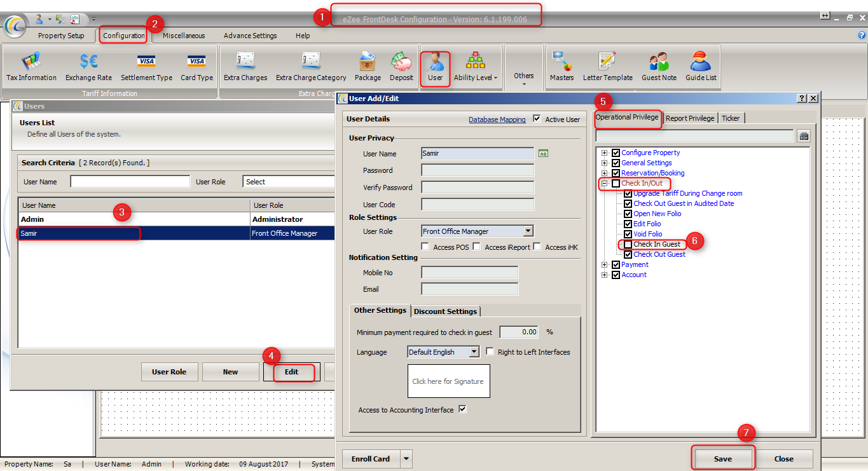Switch to the Ticker tab
This screenshot has height=471, width=868.
(x=731, y=118)
